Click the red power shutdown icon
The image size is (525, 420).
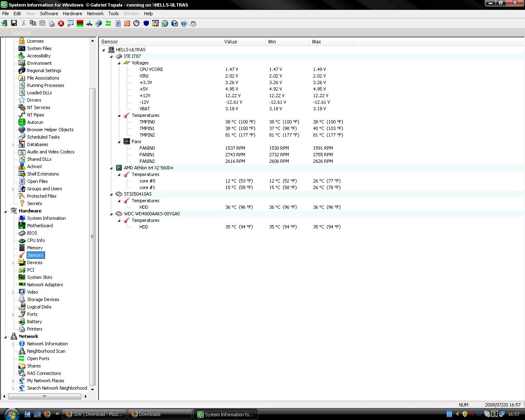click(x=127, y=23)
